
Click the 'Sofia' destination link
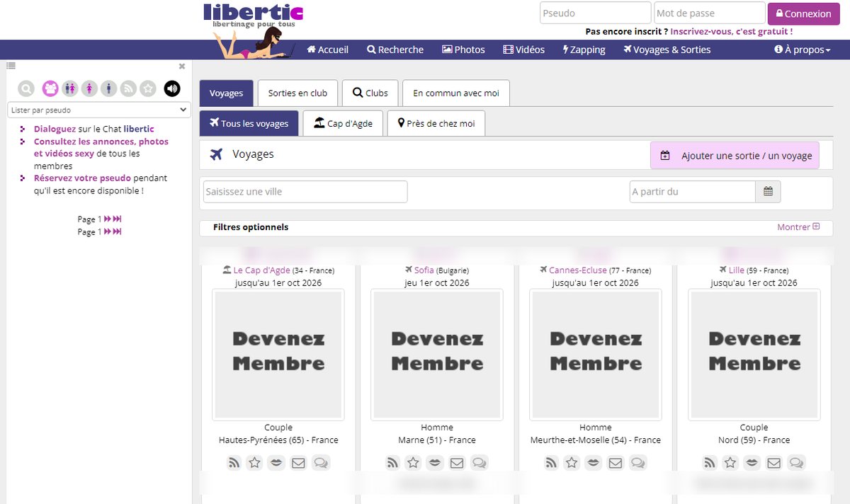tap(424, 270)
